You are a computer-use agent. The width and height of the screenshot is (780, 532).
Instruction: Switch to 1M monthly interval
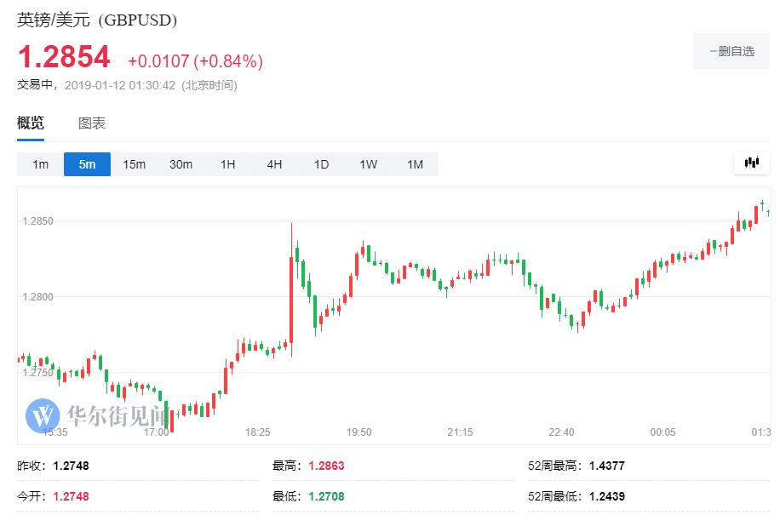pos(415,164)
